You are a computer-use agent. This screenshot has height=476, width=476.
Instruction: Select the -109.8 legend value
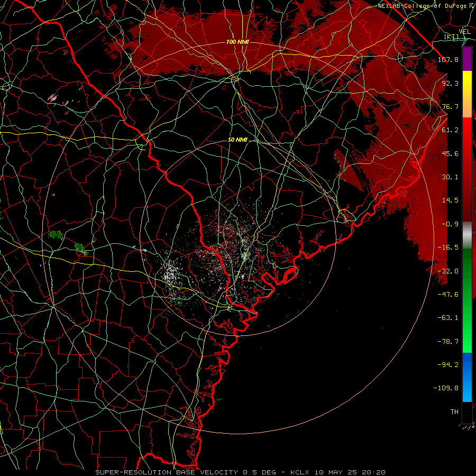(446, 388)
